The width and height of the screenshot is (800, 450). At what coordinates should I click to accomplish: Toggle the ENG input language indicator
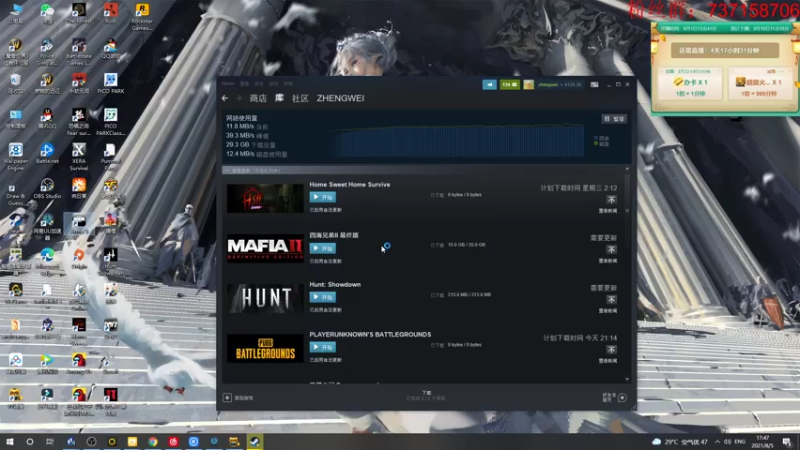(x=740, y=442)
